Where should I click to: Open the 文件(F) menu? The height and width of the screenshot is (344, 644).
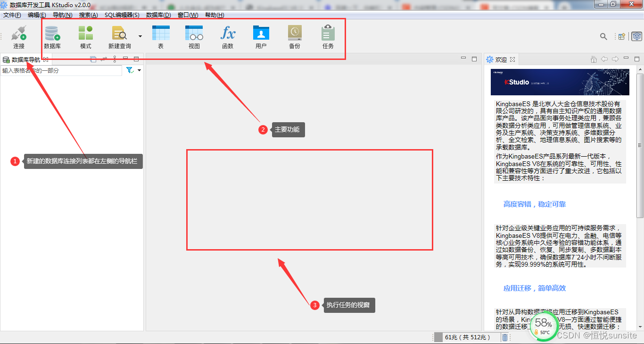point(12,15)
